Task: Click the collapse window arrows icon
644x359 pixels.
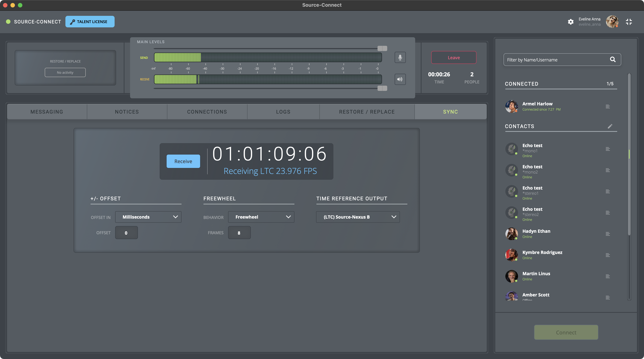Action: 629,22
